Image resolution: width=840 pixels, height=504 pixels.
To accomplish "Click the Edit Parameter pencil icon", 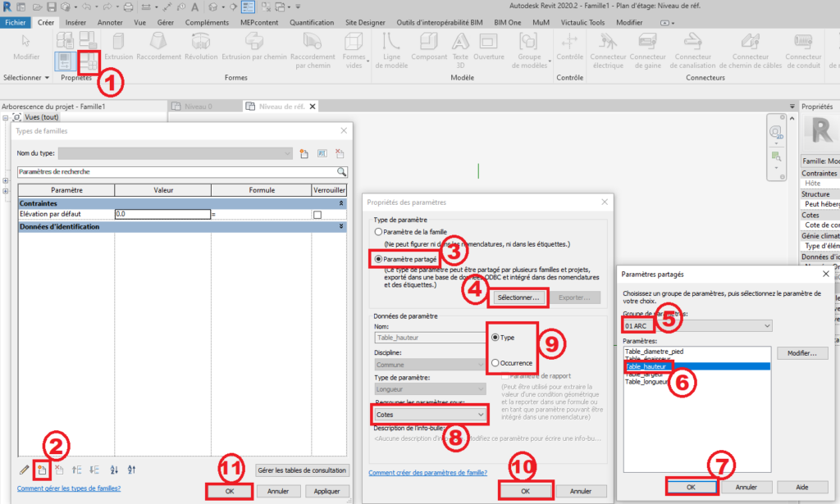I will (24, 470).
